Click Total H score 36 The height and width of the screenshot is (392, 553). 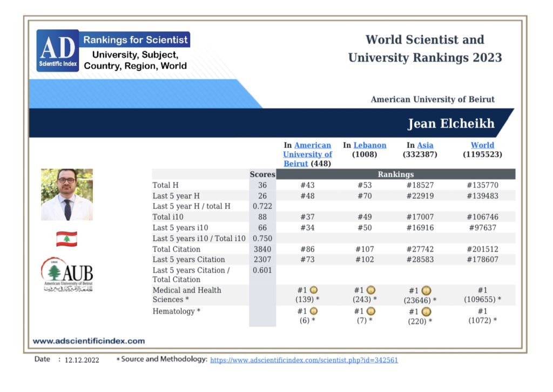coord(262,185)
